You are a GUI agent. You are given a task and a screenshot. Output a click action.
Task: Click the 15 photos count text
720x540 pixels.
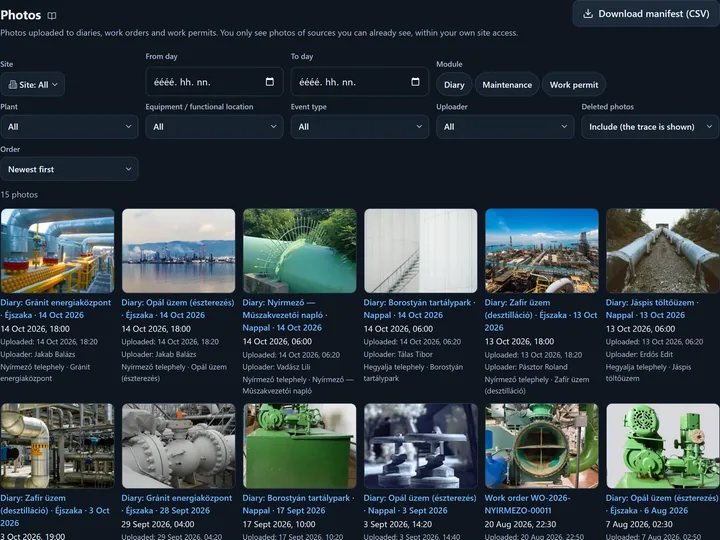point(19,195)
